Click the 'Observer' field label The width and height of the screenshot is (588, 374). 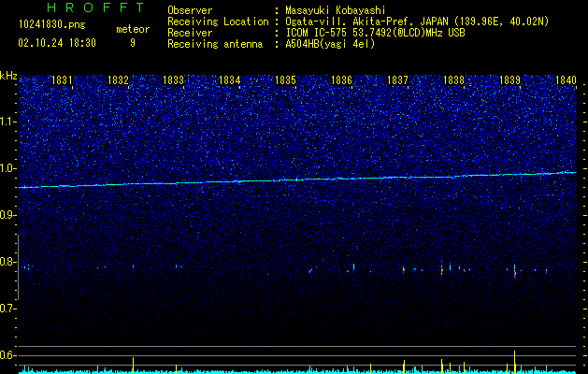pyautogui.click(x=190, y=10)
